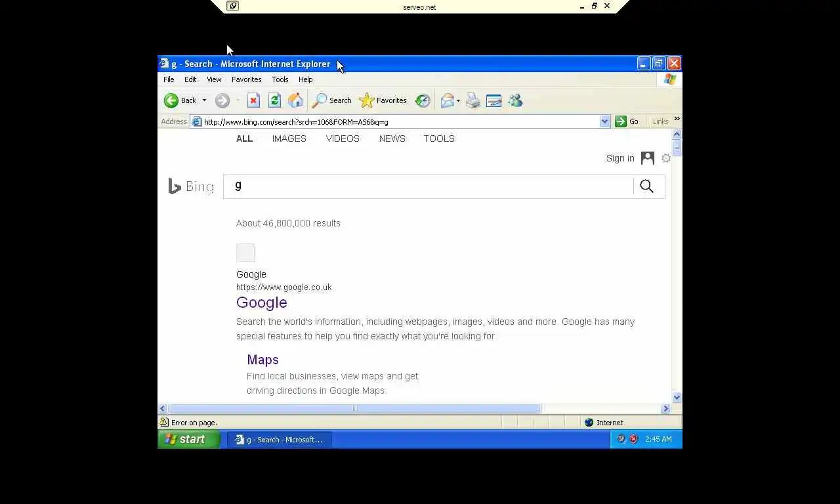Expand the Mail dropdown arrow
The image size is (840, 504).
(458, 100)
